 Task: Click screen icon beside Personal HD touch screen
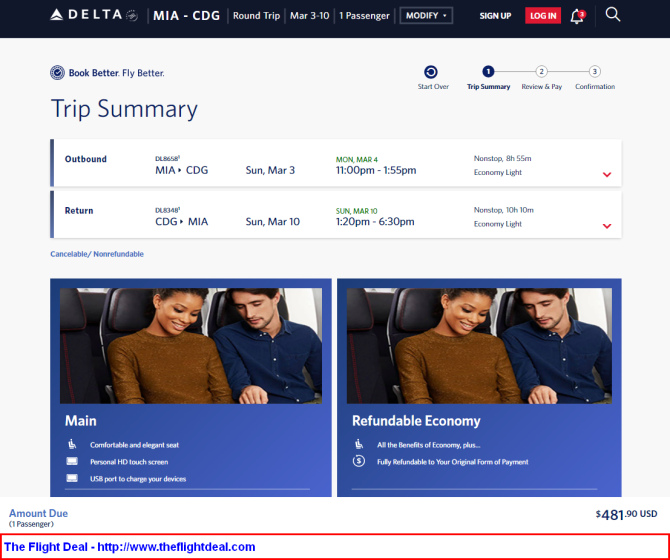[72, 461]
